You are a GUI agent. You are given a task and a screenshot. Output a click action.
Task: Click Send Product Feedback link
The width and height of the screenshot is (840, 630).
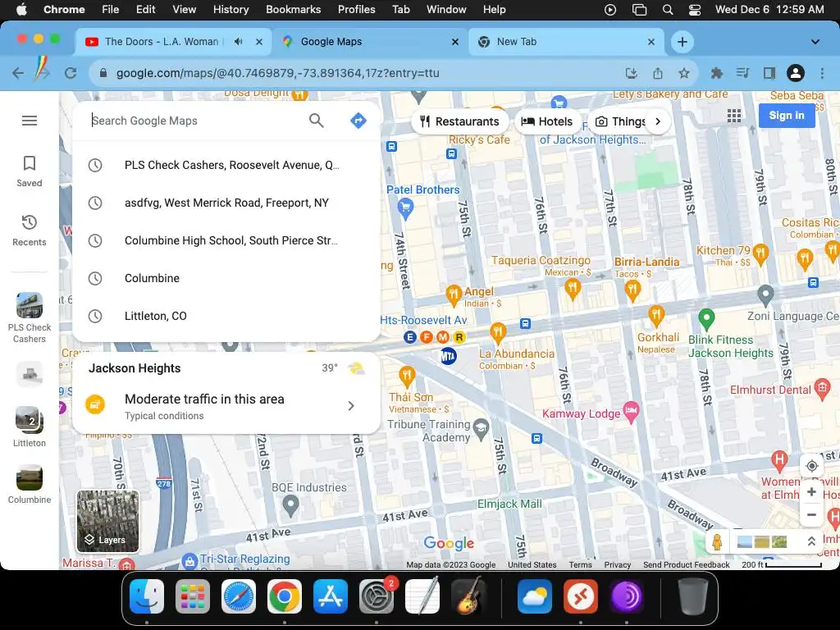[687, 564]
